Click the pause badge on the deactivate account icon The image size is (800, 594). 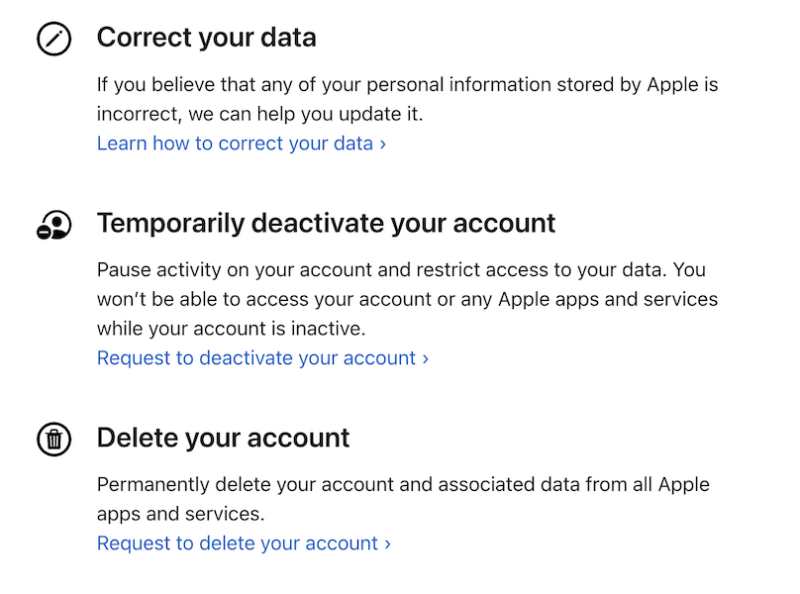[x=43, y=232]
